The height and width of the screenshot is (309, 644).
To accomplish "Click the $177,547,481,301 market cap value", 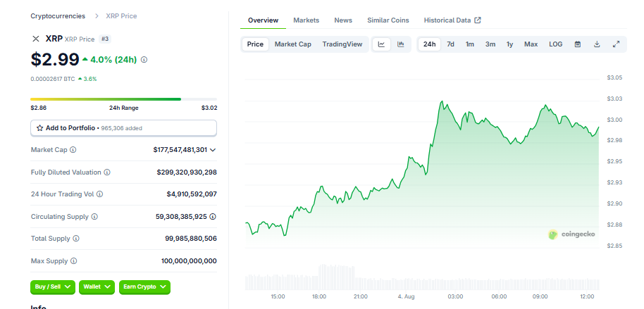I will click(x=180, y=150).
